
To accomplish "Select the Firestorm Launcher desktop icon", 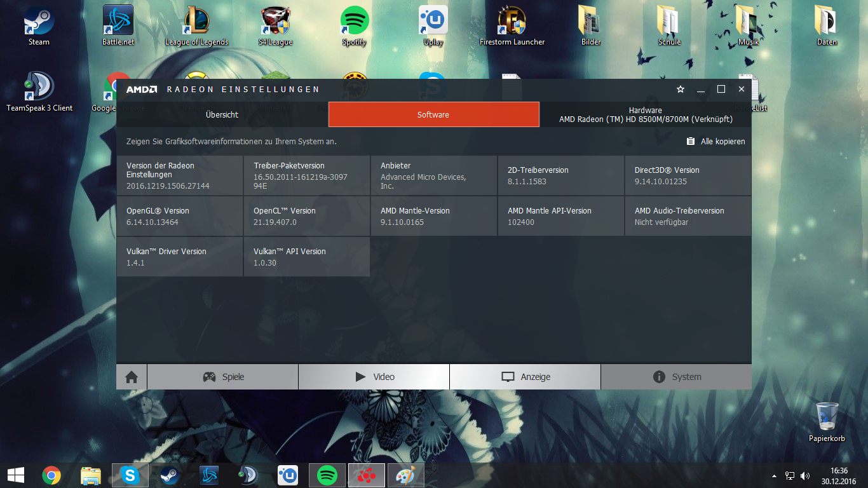I will 512,26.
